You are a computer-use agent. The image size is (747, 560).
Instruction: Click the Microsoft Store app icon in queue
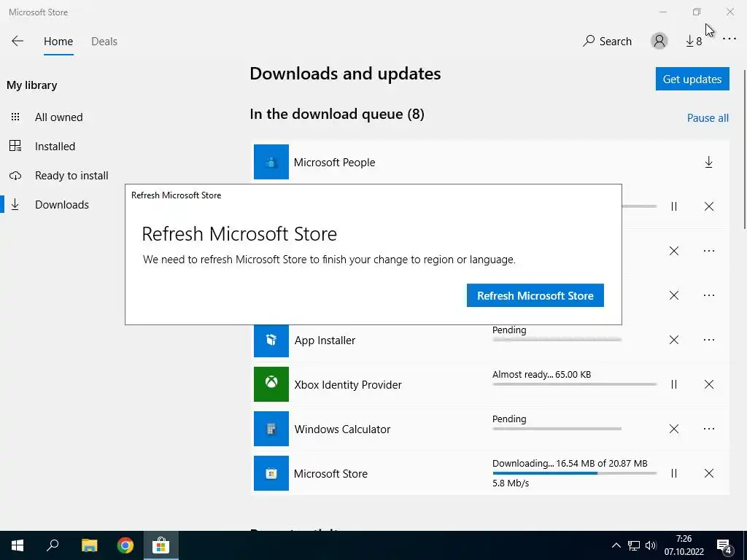(271, 473)
